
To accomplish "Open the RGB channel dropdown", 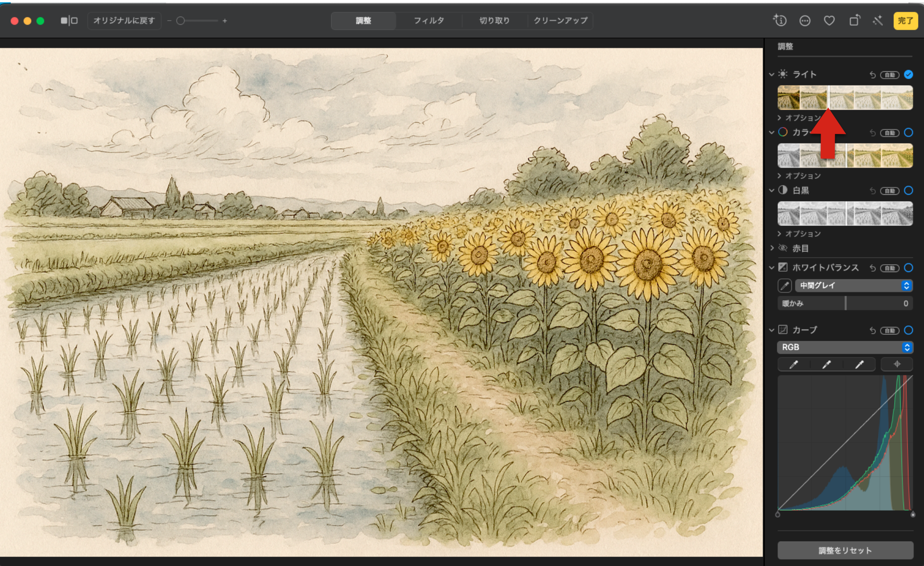I will pyautogui.click(x=844, y=347).
